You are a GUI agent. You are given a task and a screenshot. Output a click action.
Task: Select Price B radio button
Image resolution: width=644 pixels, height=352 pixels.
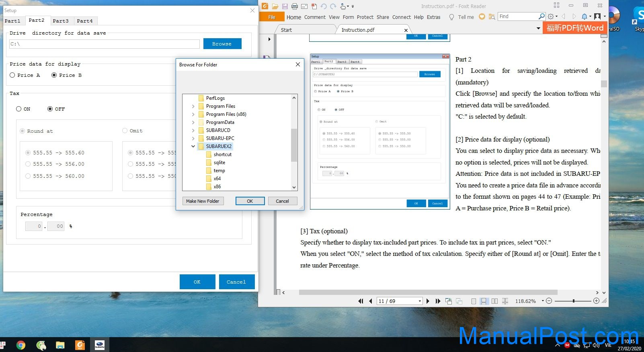(x=54, y=75)
